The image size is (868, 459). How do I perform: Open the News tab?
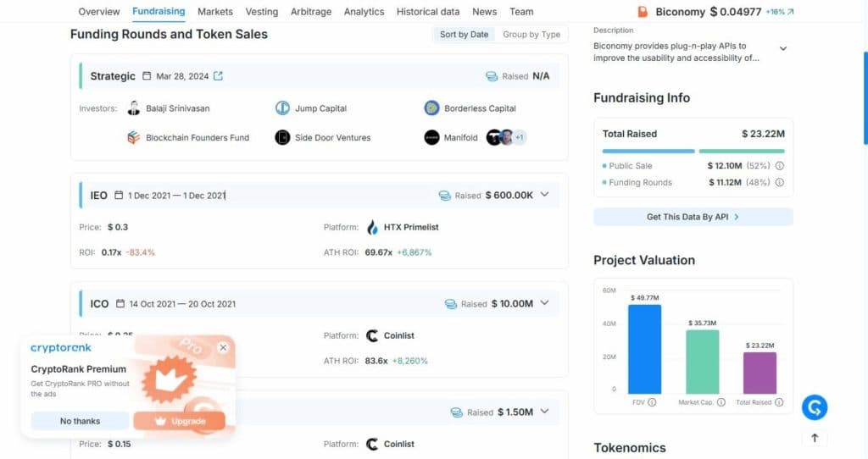pyautogui.click(x=484, y=12)
